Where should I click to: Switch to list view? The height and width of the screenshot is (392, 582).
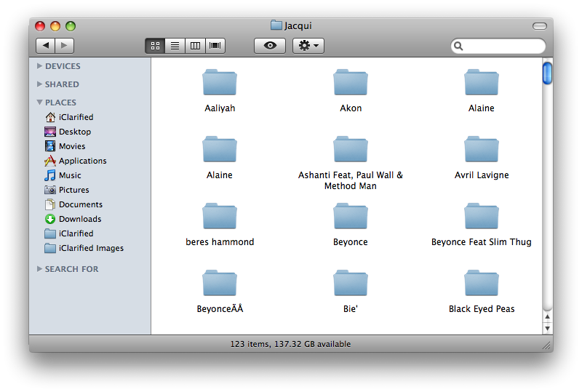(x=175, y=46)
